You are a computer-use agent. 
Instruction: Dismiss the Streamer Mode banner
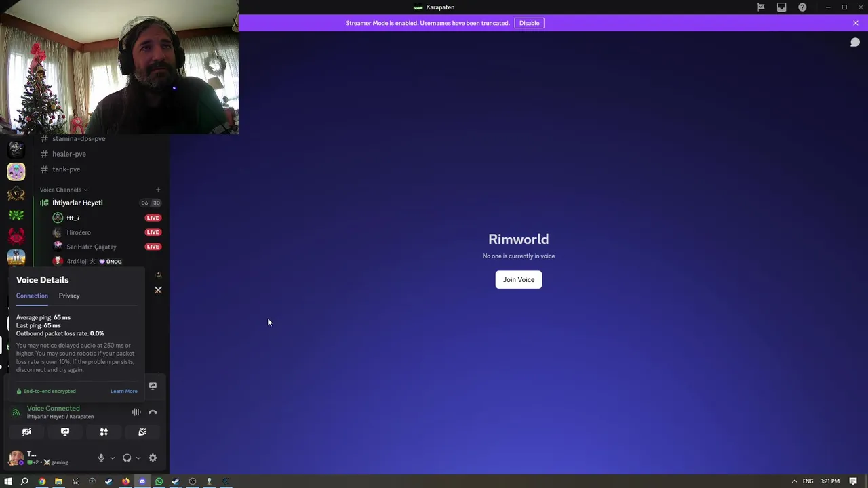click(856, 23)
